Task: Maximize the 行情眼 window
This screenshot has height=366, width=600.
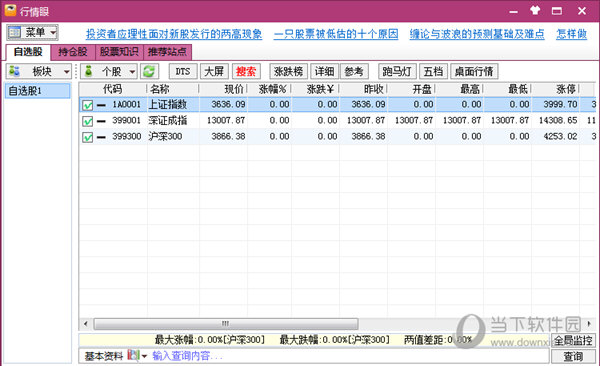Action: (x=557, y=11)
